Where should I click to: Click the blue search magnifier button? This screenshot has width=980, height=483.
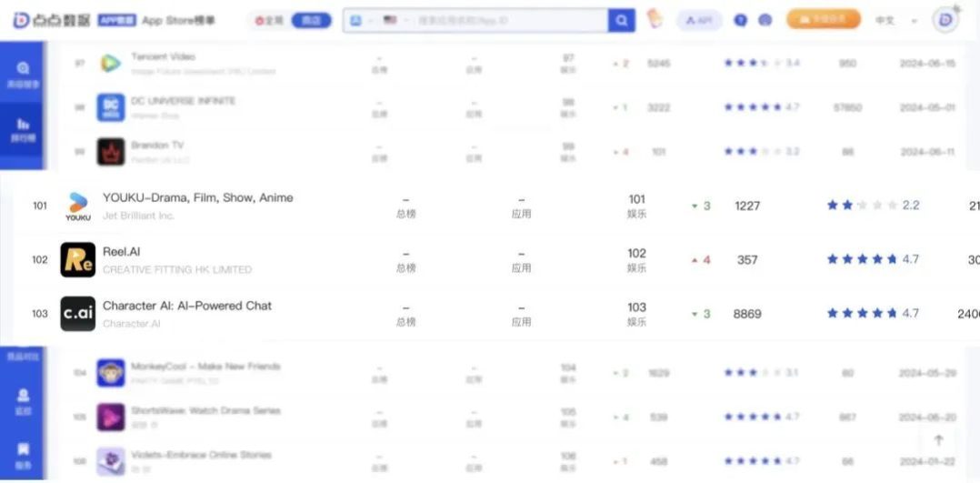pos(622,20)
